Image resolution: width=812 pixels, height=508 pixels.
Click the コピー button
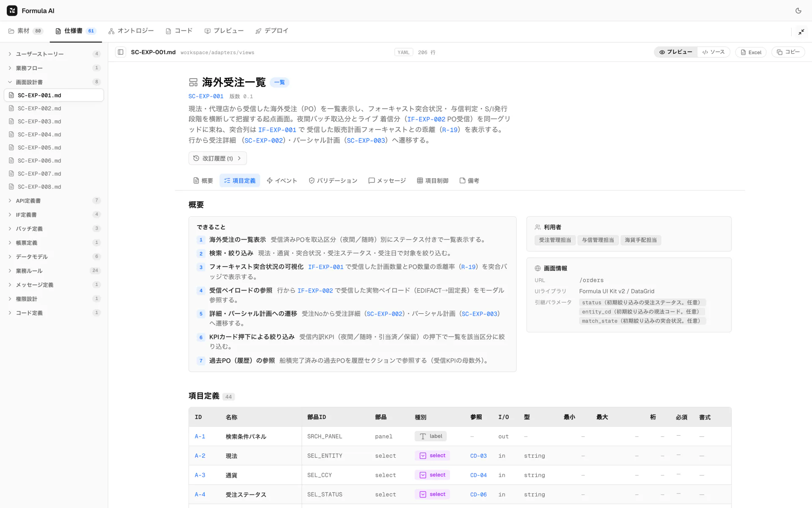[x=788, y=52]
